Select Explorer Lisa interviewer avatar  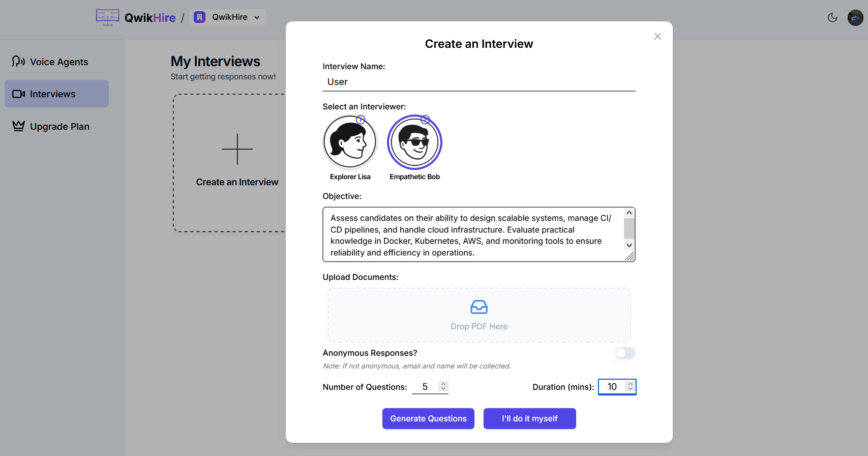pyautogui.click(x=350, y=142)
